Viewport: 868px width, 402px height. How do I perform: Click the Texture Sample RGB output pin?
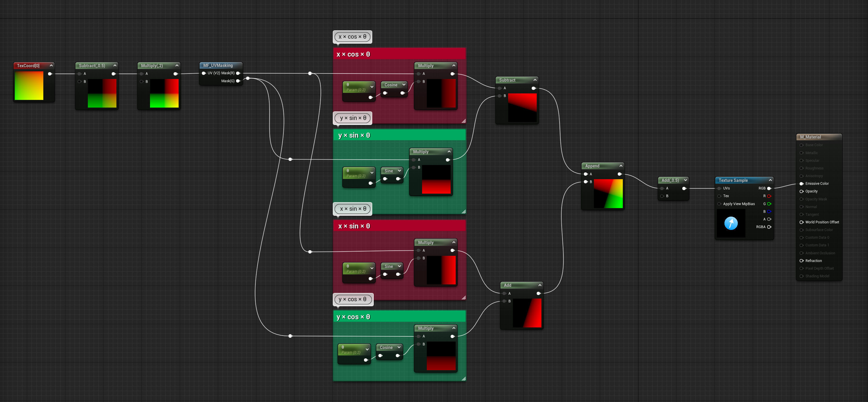pyautogui.click(x=769, y=188)
